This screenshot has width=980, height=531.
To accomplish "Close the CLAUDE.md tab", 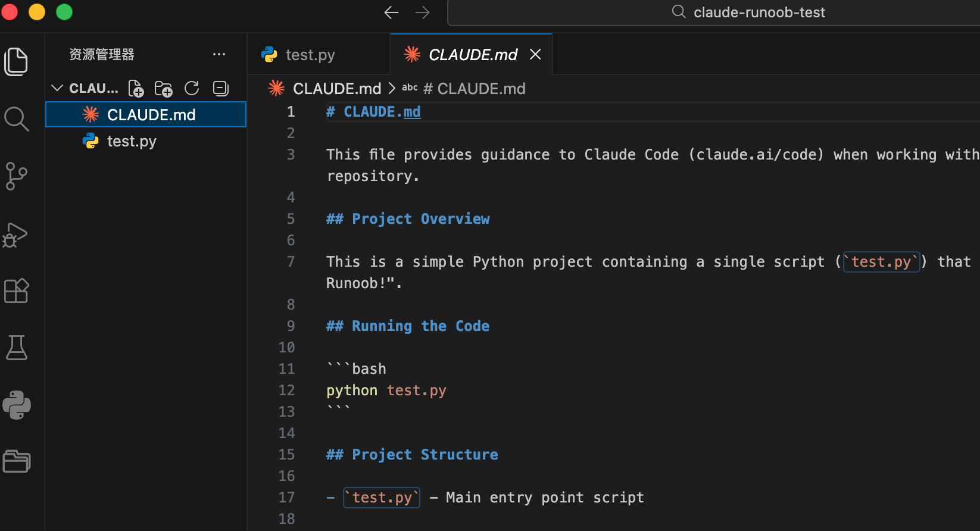I will click(x=535, y=55).
